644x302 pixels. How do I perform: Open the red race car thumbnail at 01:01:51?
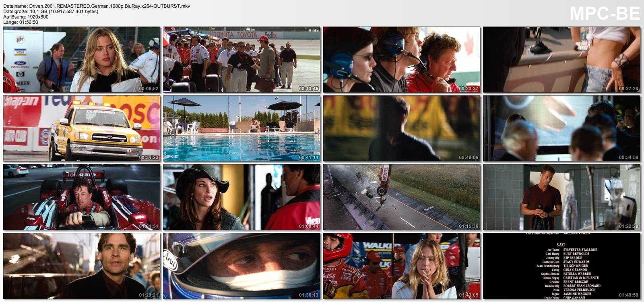coord(82,197)
